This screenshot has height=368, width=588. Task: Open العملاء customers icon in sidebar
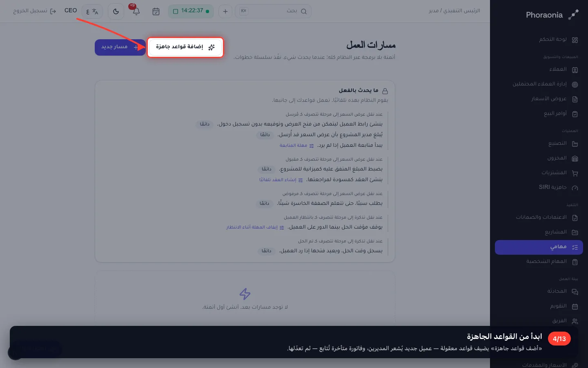(575, 70)
